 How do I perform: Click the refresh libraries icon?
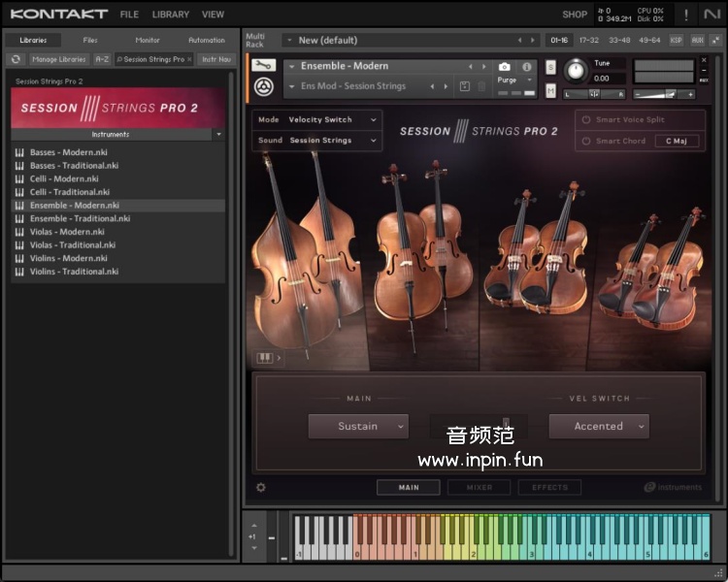16,59
